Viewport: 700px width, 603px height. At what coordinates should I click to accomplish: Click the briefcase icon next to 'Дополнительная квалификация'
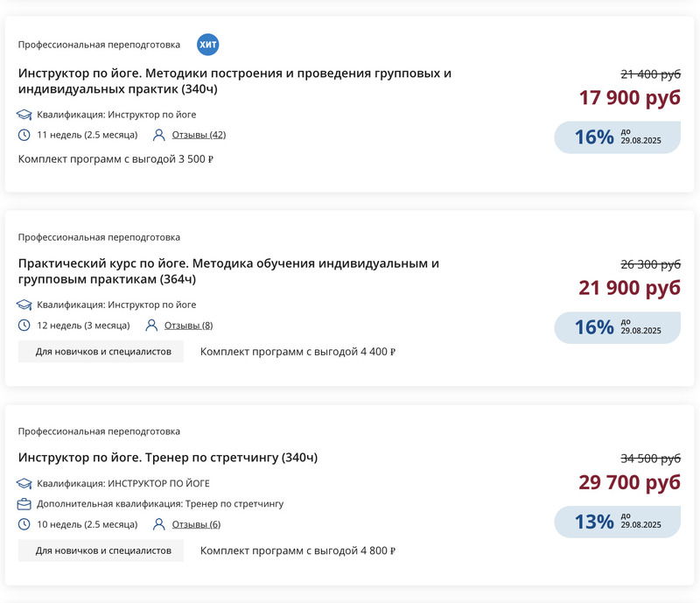[x=24, y=502]
